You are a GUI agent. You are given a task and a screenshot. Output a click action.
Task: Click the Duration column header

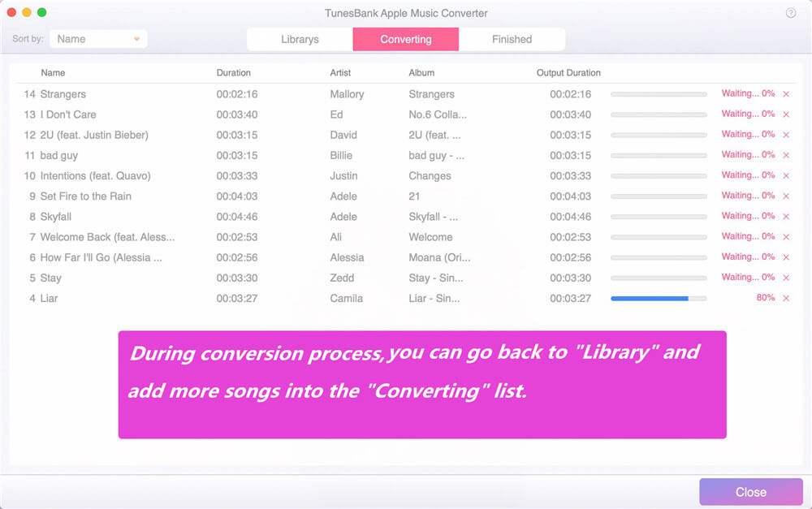click(234, 73)
